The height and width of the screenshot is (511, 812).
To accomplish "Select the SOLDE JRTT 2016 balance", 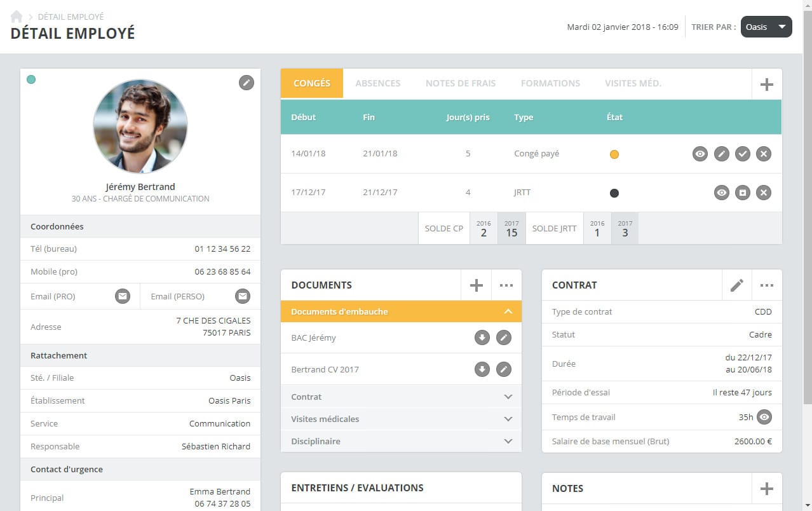I will click(597, 228).
